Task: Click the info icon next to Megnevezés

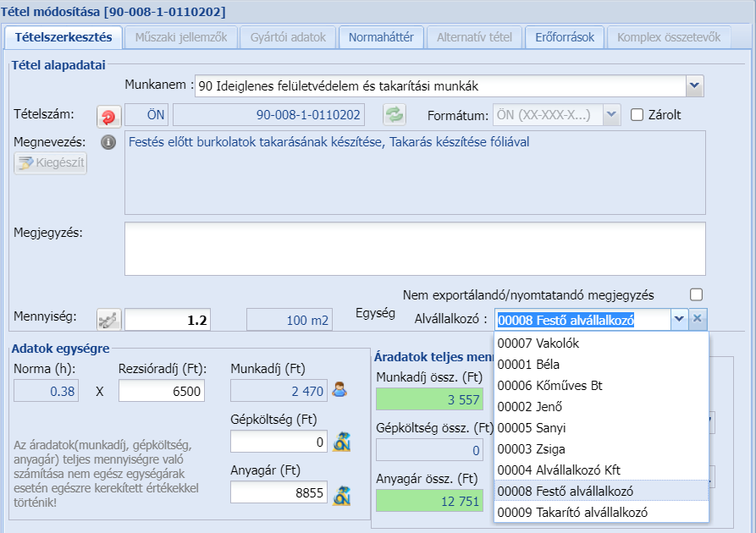Action: pyautogui.click(x=108, y=142)
